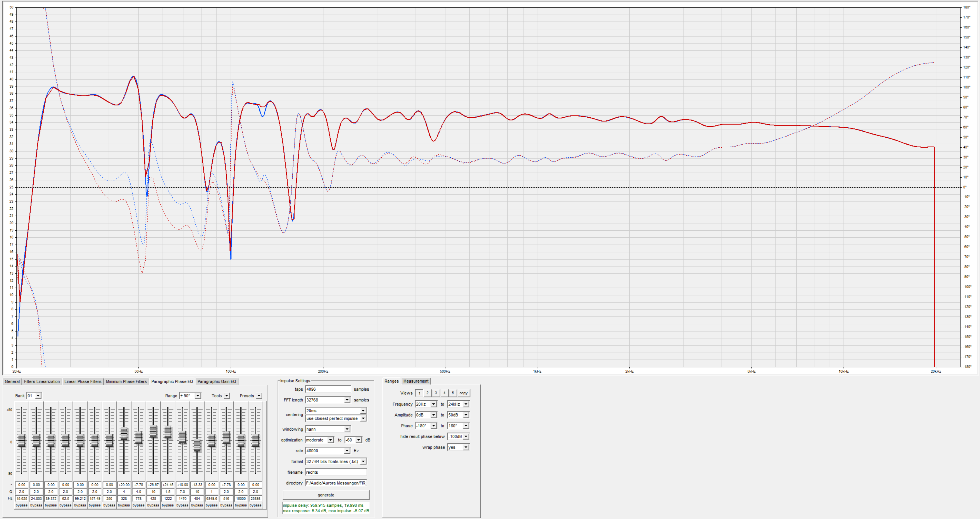Click the taps 4096 input field

328,389
